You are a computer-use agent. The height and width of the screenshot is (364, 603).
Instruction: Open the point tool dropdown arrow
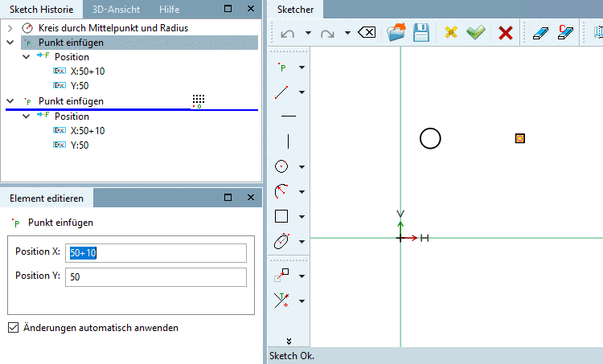click(x=301, y=67)
